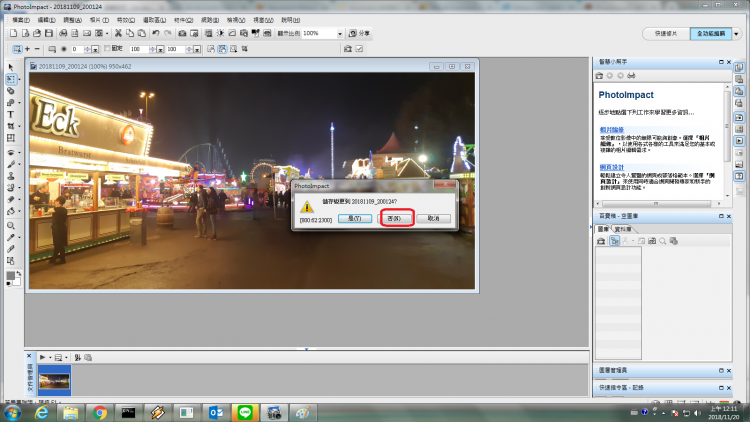The height and width of the screenshot is (422, 750).
Task: Click the brightness sun icon in toolbar
Action: pos(220,33)
